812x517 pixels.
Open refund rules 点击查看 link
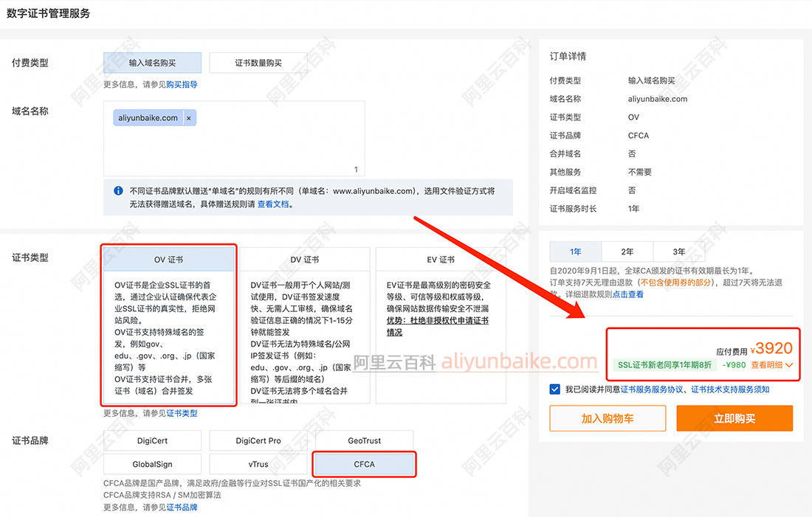tap(627, 294)
